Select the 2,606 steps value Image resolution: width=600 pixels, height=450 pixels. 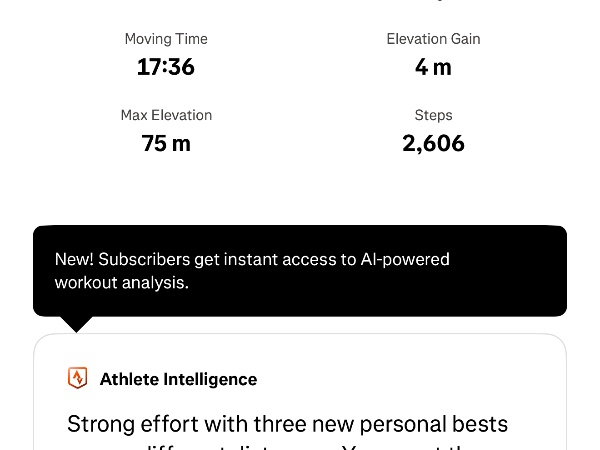point(433,143)
